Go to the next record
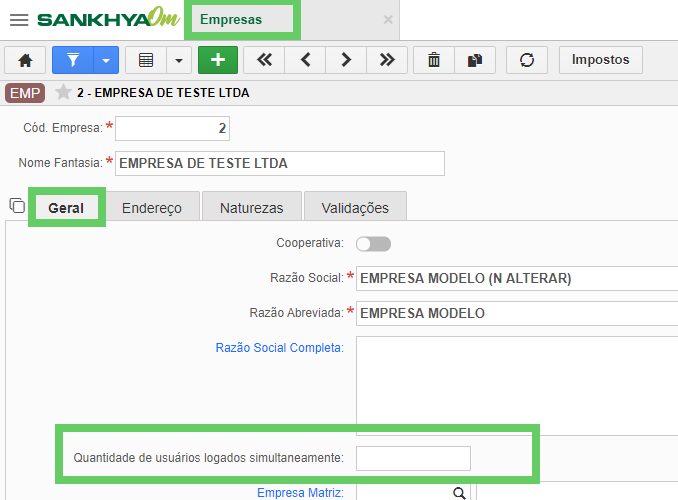This screenshot has width=678, height=500. coord(346,60)
